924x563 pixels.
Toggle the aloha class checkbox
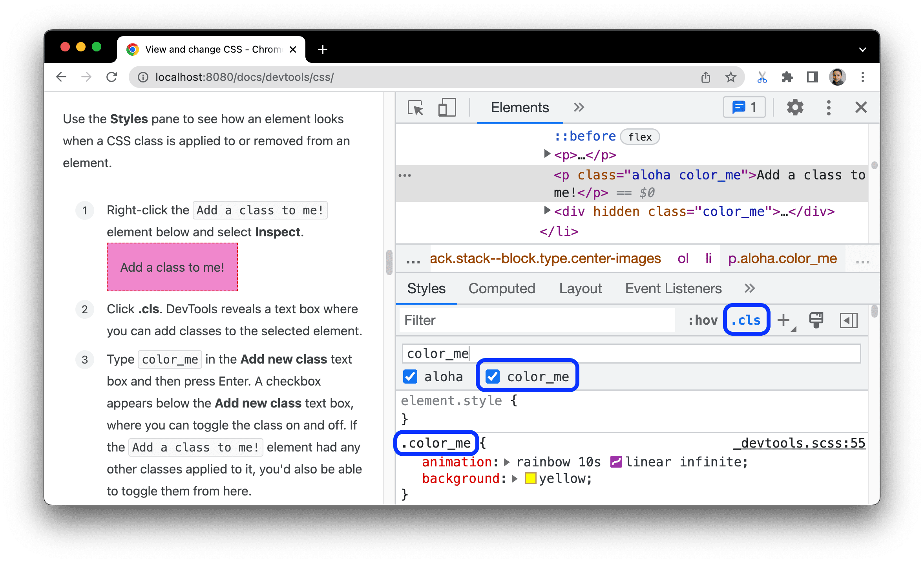(x=411, y=377)
